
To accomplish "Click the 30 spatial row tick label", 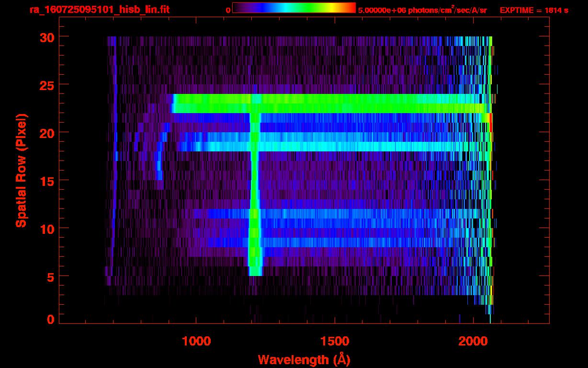I will click(46, 37).
